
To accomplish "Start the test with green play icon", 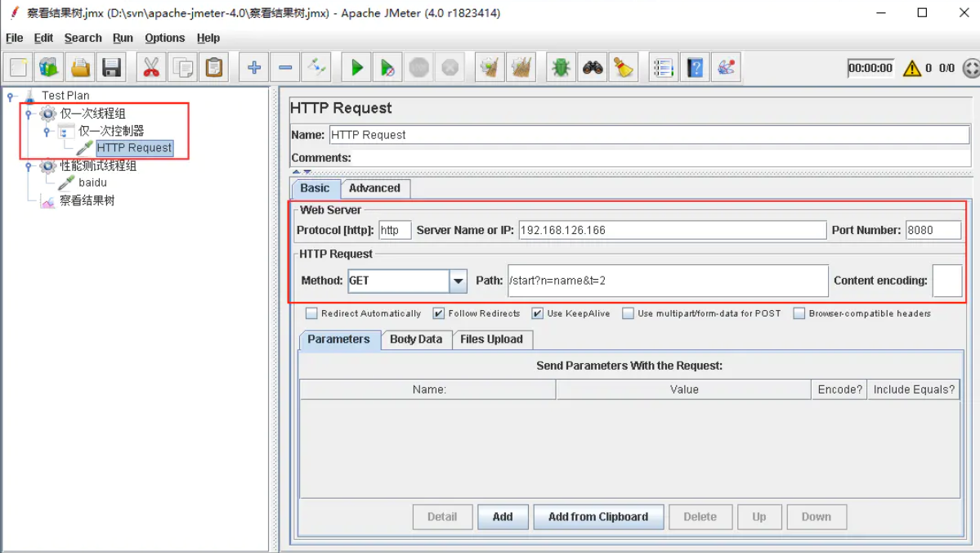I will (x=356, y=68).
